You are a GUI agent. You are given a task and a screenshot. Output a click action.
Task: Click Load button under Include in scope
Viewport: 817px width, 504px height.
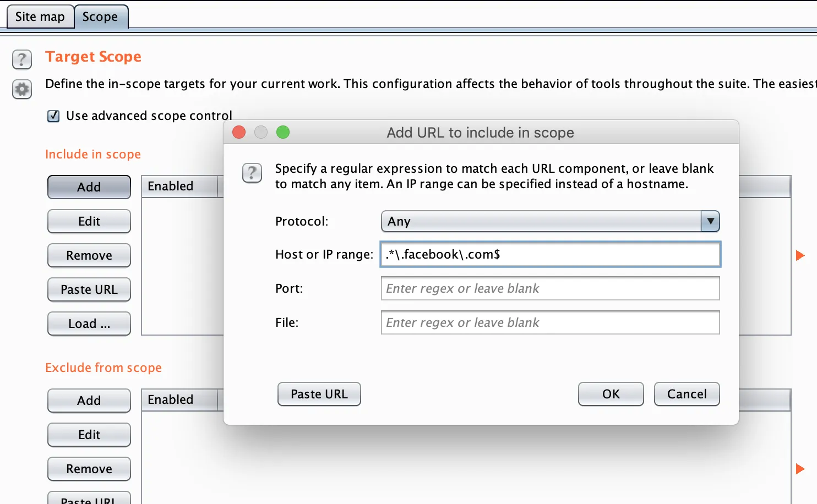89,324
